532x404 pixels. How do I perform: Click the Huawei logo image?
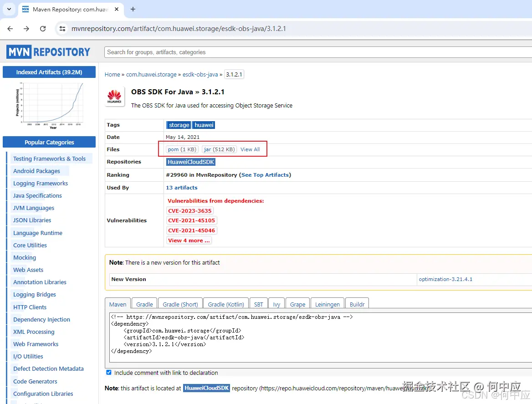[x=114, y=97]
